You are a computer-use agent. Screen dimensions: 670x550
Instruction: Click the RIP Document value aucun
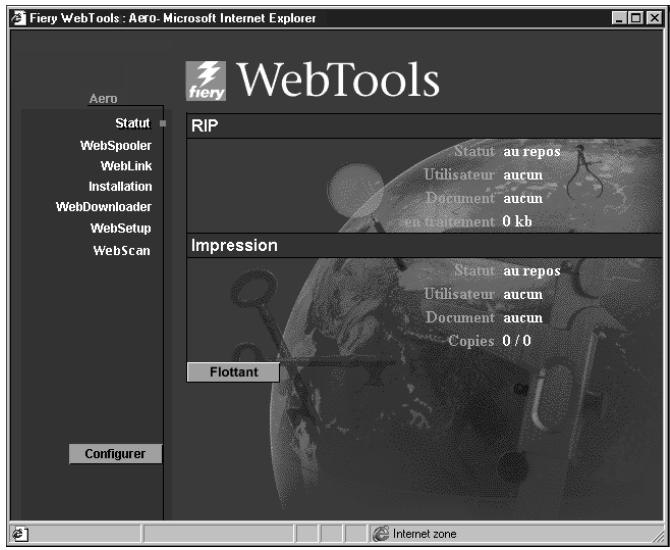coord(523,198)
